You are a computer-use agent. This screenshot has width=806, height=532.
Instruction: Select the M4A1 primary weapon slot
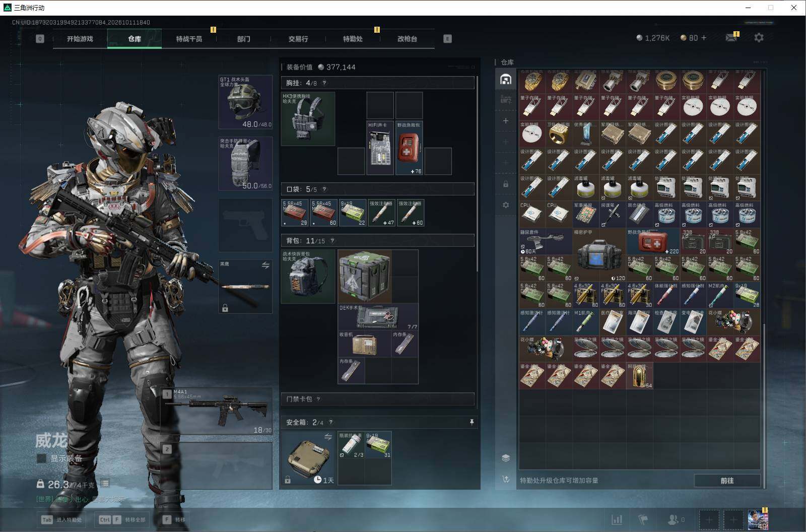(217, 411)
